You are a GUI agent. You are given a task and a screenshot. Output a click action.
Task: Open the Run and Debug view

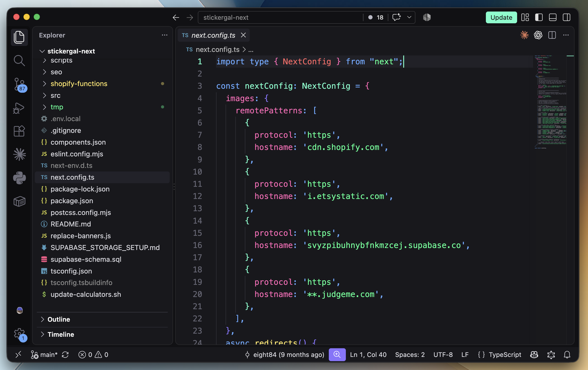click(19, 108)
